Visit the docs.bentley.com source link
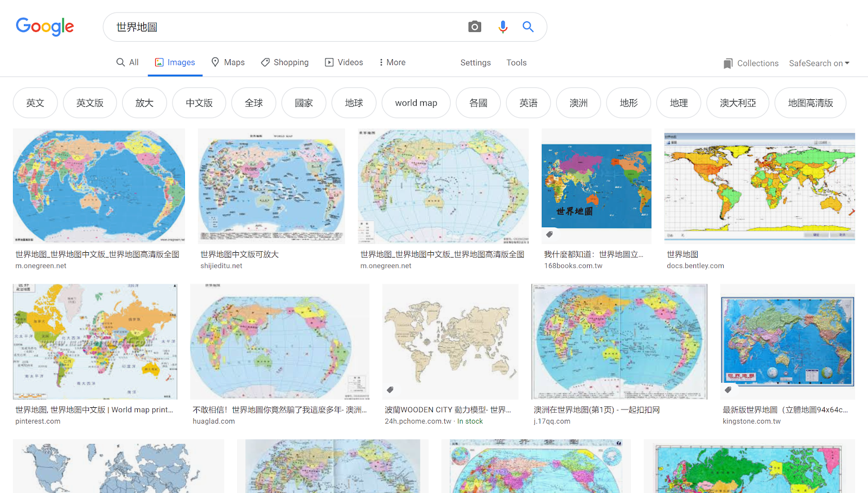This screenshot has width=868, height=493. click(x=695, y=266)
